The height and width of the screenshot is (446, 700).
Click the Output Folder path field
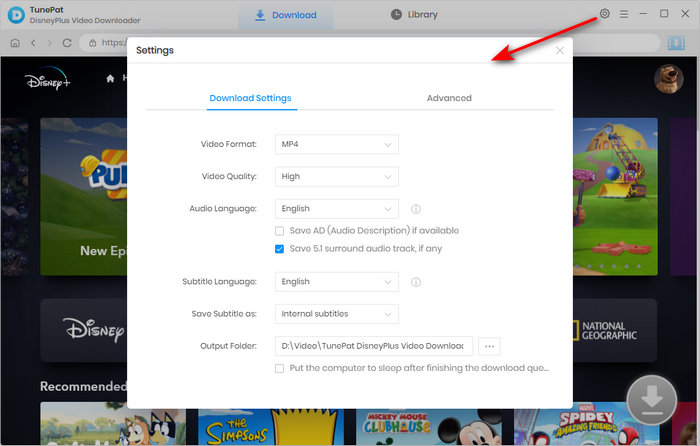tap(374, 346)
